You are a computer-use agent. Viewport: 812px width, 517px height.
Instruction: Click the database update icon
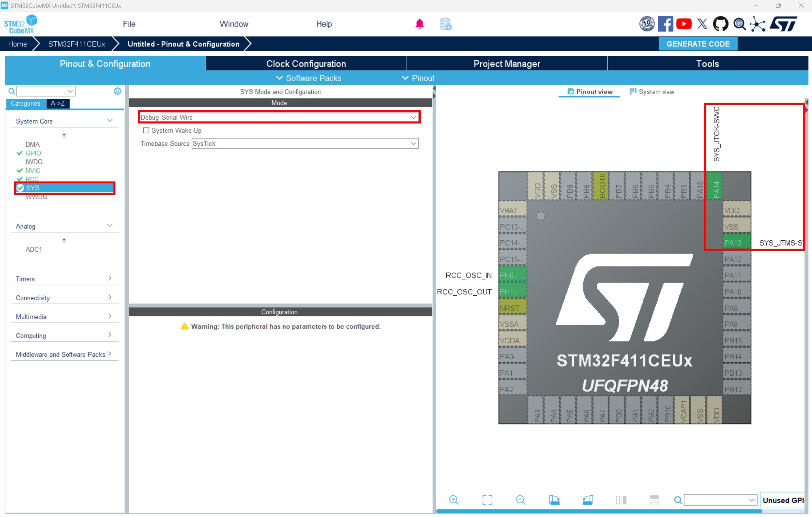point(446,24)
